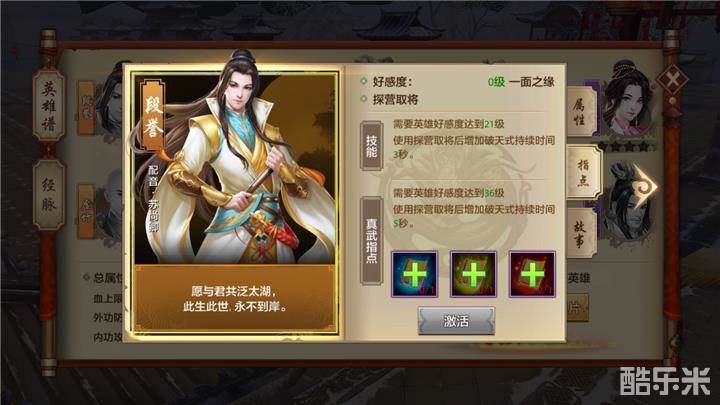The image size is (720, 405).
Task: Select the 经脉 meridians tab
Action: pos(49,195)
